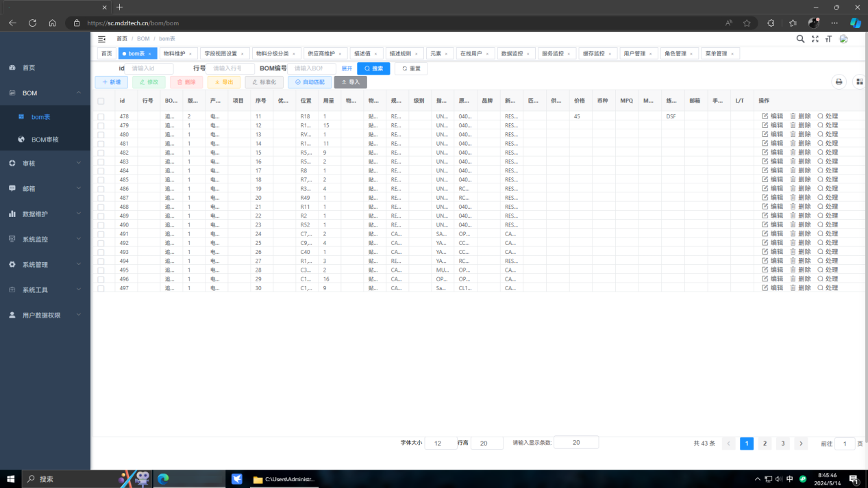This screenshot has height=488, width=868.
Task: Expand the 系统监控 sidebar menu
Action: click(x=45, y=239)
